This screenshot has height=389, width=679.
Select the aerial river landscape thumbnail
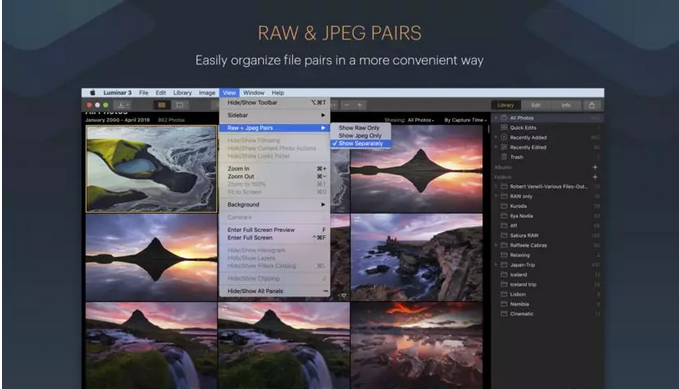[x=152, y=169]
